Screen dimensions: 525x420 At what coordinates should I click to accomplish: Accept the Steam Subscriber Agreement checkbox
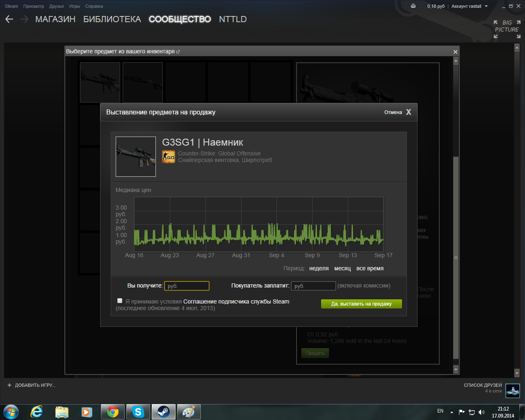click(x=120, y=301)
